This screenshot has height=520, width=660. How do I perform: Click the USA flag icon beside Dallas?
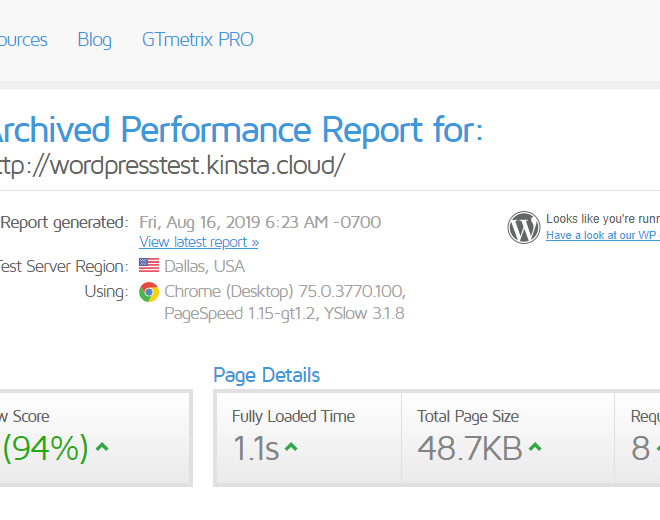pyautogui.click(x=149, y=266)
